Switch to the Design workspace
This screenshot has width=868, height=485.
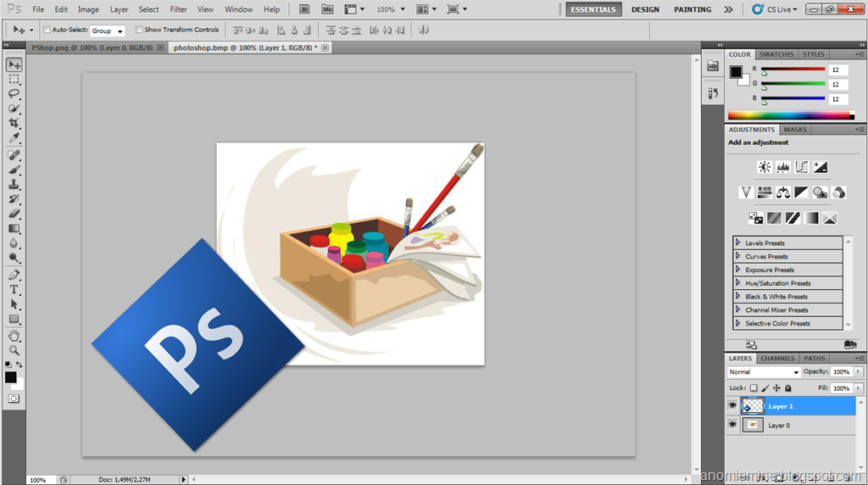645,9
